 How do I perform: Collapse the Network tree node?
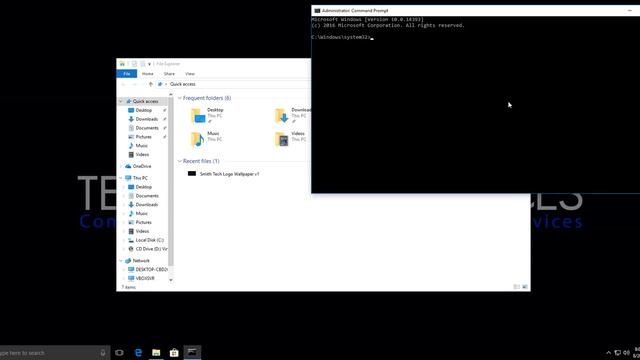[121, 261]
